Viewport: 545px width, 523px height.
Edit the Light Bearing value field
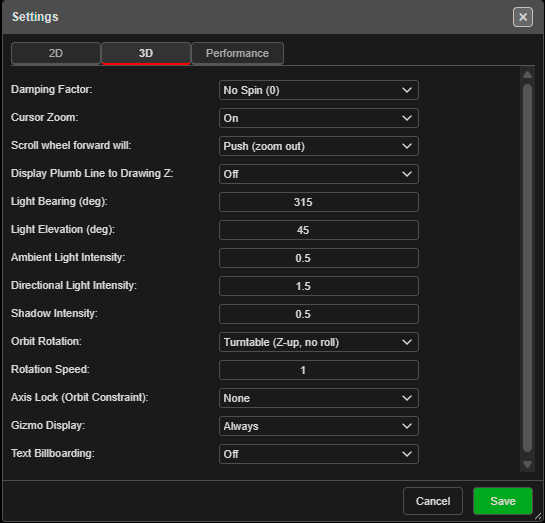(319, 202)
